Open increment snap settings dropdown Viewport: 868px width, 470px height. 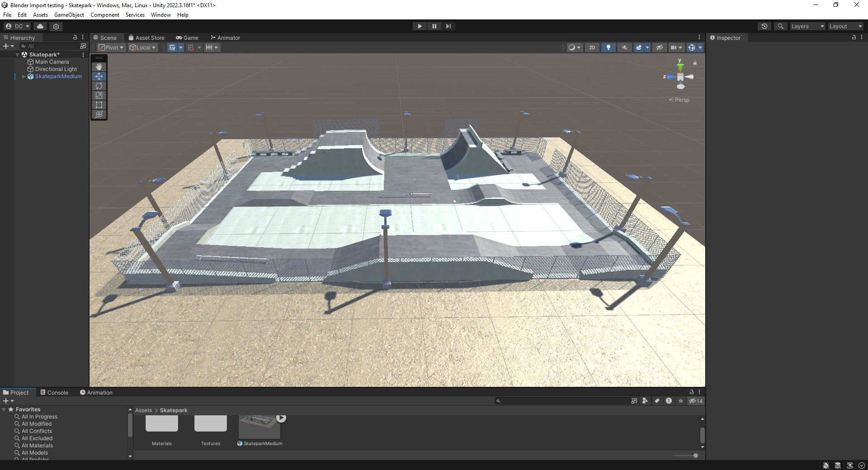pyautogui.click(x=212, y=47)
